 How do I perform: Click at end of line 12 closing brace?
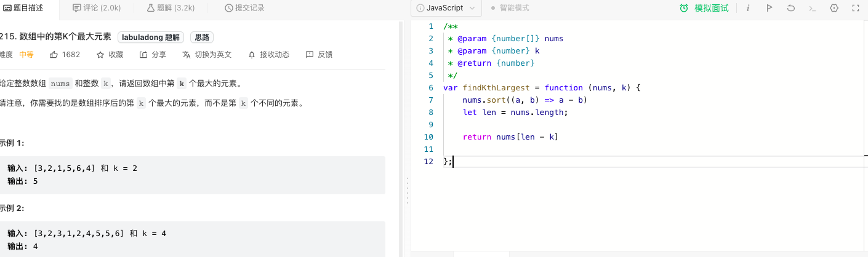[x=453, y=162]
